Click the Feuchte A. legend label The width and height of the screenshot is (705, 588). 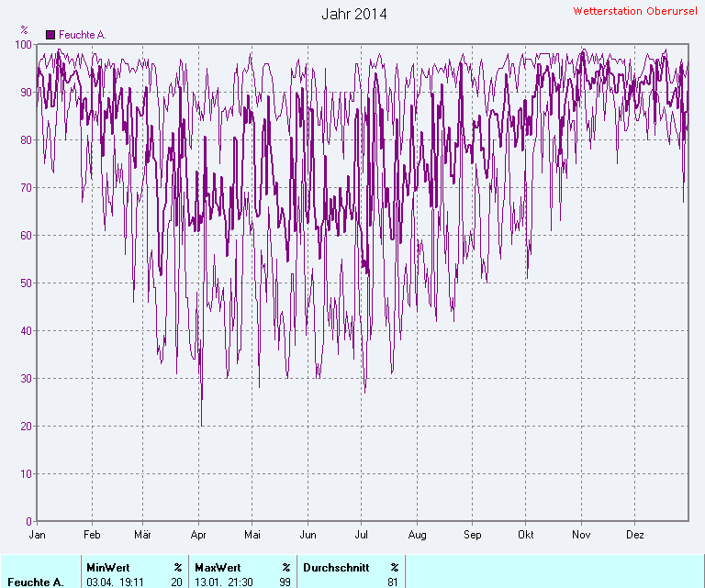coord(83,35)
